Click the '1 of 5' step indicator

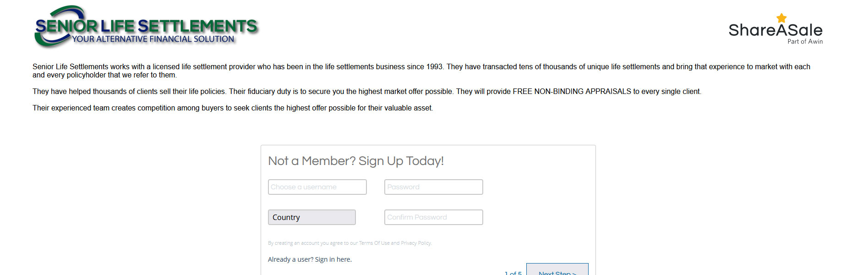pos(513,273)
